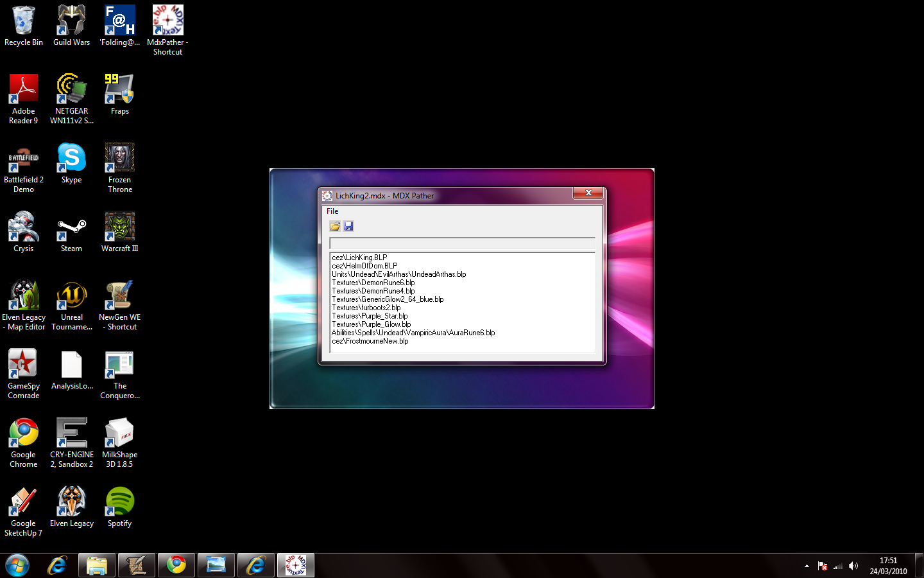Click the Chrome button on the taskbar

(176, 566)
